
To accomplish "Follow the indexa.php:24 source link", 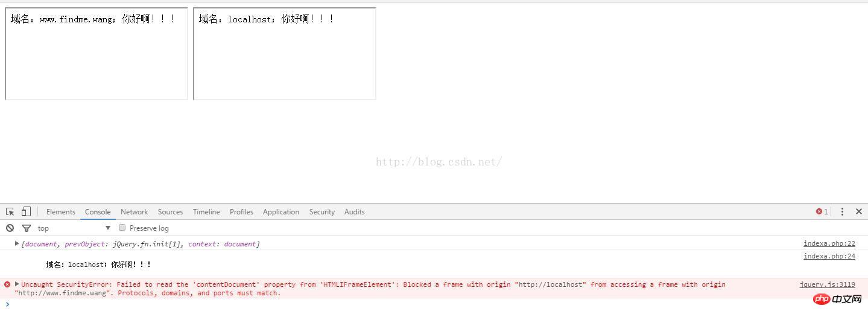I will point(829,256).
